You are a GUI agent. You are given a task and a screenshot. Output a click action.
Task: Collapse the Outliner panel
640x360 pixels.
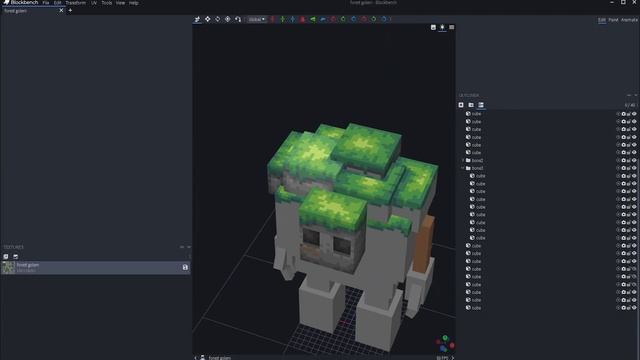point(636,95)
